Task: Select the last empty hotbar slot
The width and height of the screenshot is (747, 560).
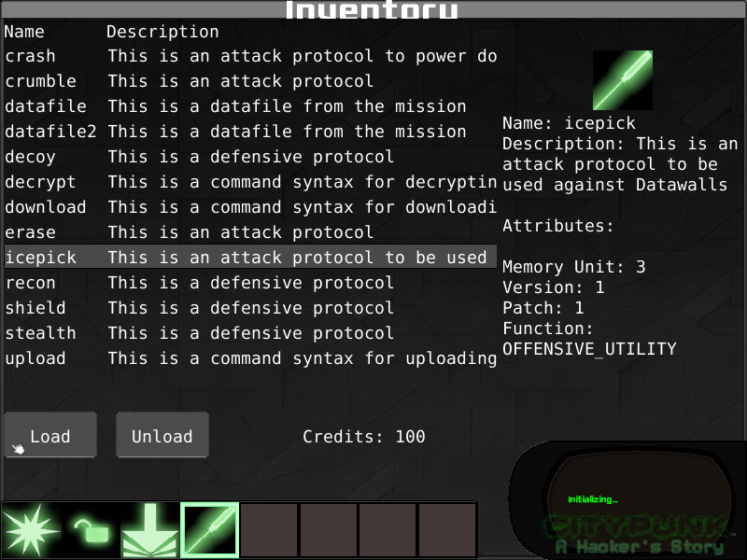Action: pyautogui.click(x=447, y=530)
